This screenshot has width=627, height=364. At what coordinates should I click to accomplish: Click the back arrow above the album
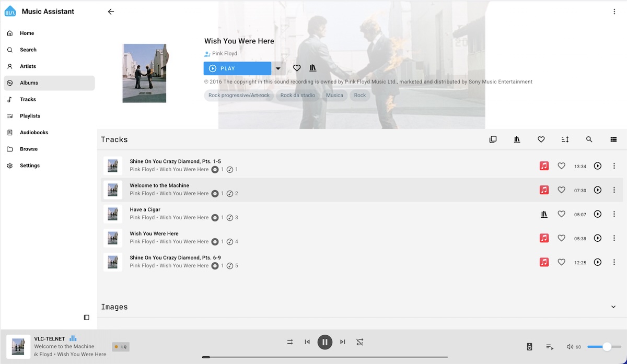click(111, 11)
